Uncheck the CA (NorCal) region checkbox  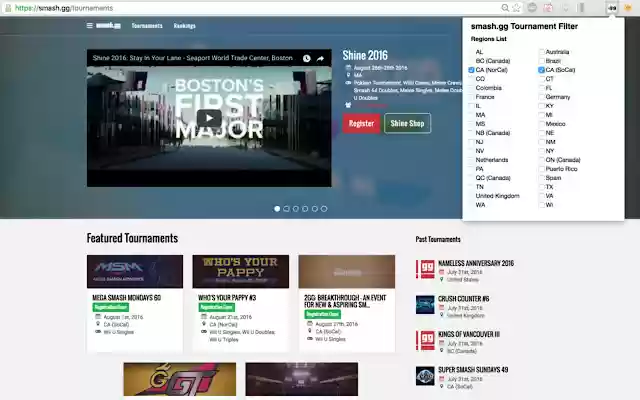pyautogui.click(x=471, y=70)
